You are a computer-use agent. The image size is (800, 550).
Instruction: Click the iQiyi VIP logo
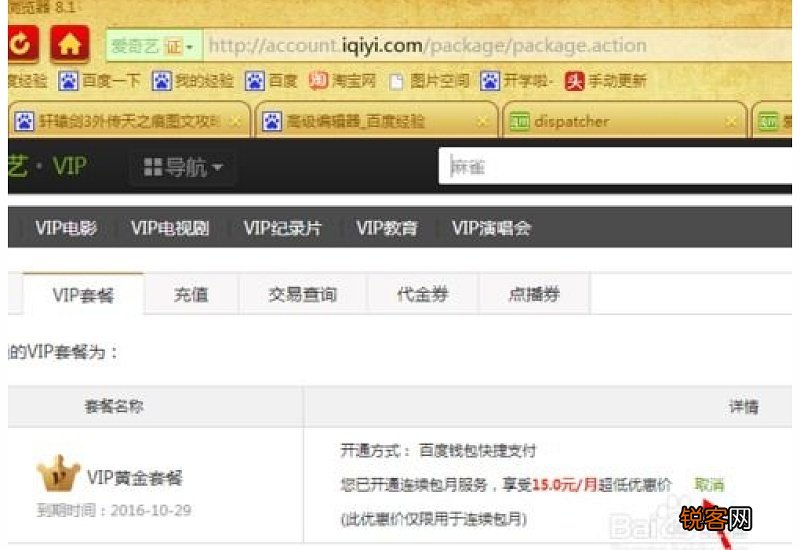point(47,166)
